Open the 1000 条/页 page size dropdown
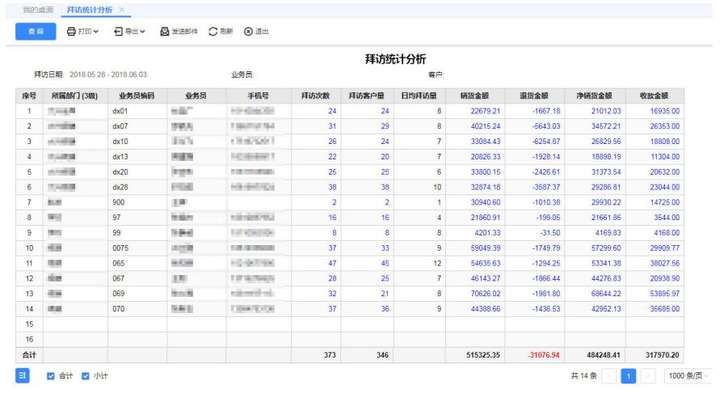The width and height of the screenshot is (720, 394). 687,376
